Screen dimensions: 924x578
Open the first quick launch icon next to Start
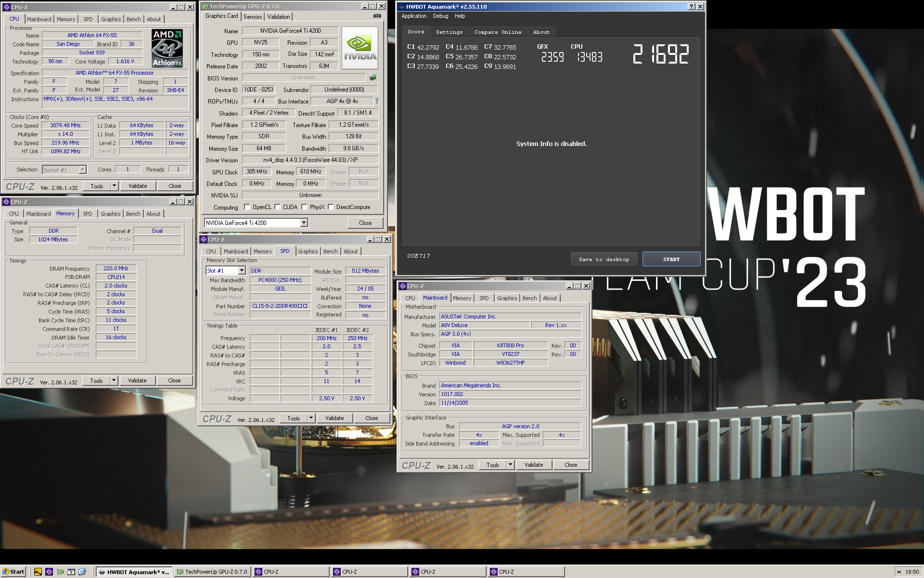(38, 572)
